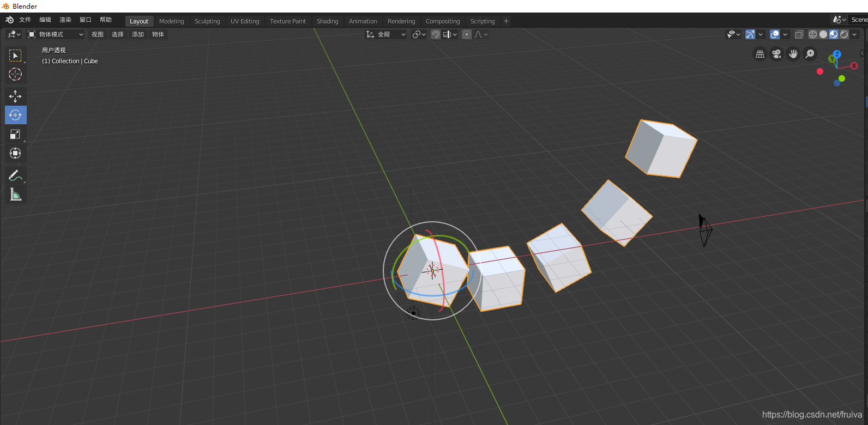Open the 文件 (File) menu

(25, 20)
